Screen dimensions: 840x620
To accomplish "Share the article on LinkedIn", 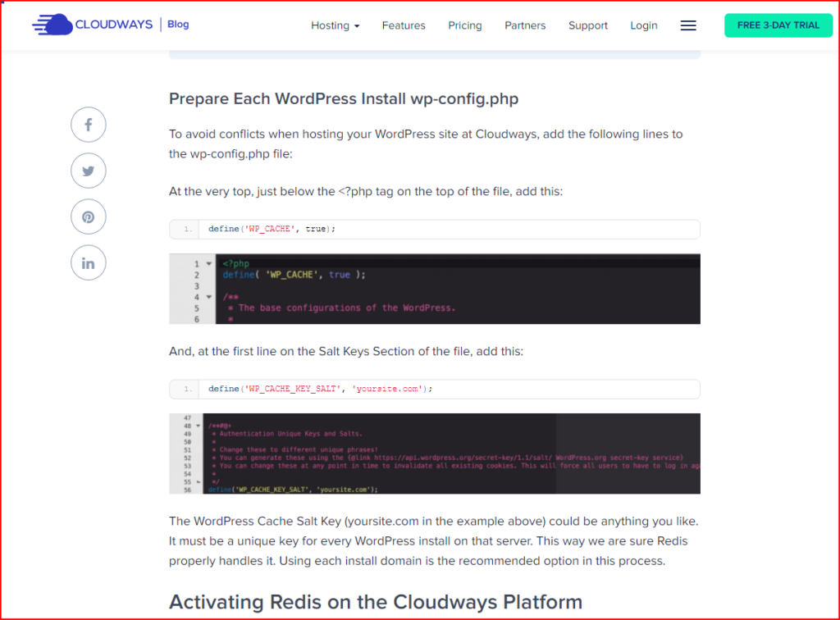I will (89, 263).
